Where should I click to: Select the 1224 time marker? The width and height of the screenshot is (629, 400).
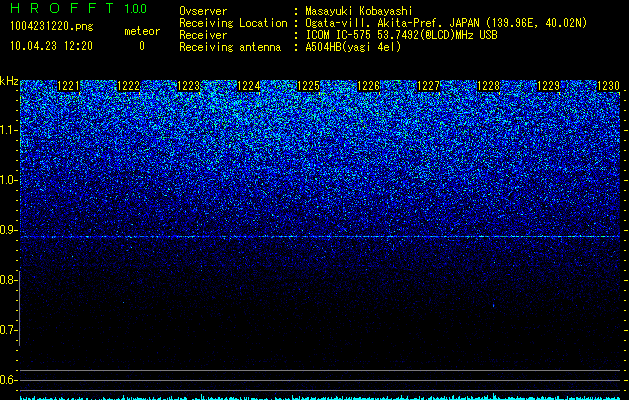[249, 86]
